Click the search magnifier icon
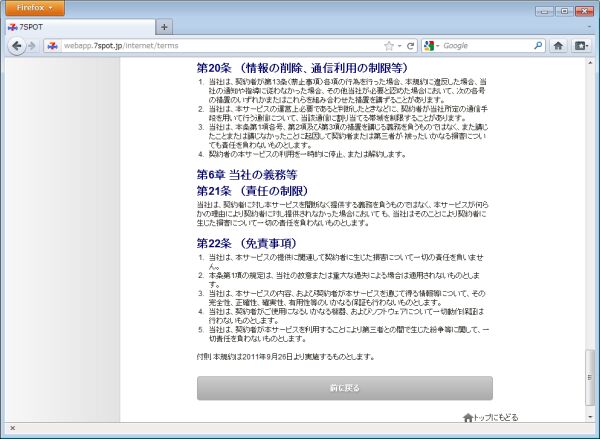The width and height of the screenshot is (600, 439). [537, 46]
